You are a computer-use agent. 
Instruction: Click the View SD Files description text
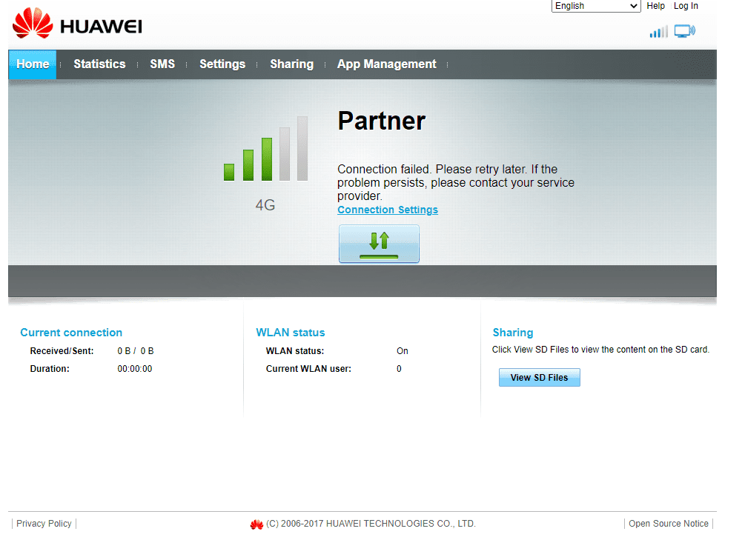[x=600, y=350]
